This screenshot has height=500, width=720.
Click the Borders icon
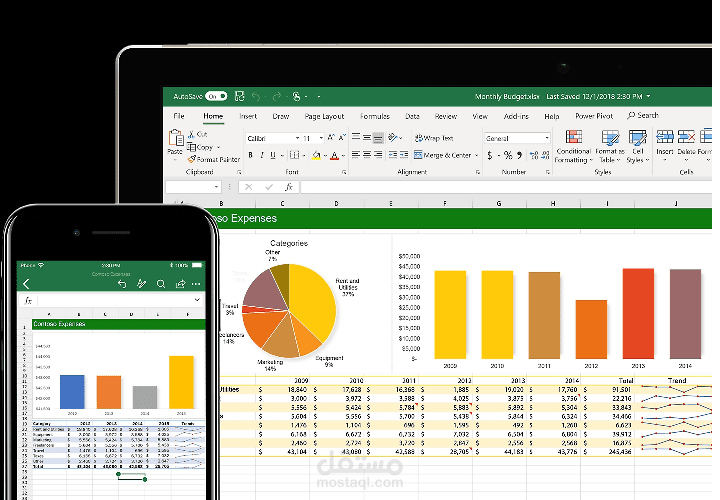pyautogui.click(x=294, y=155)
